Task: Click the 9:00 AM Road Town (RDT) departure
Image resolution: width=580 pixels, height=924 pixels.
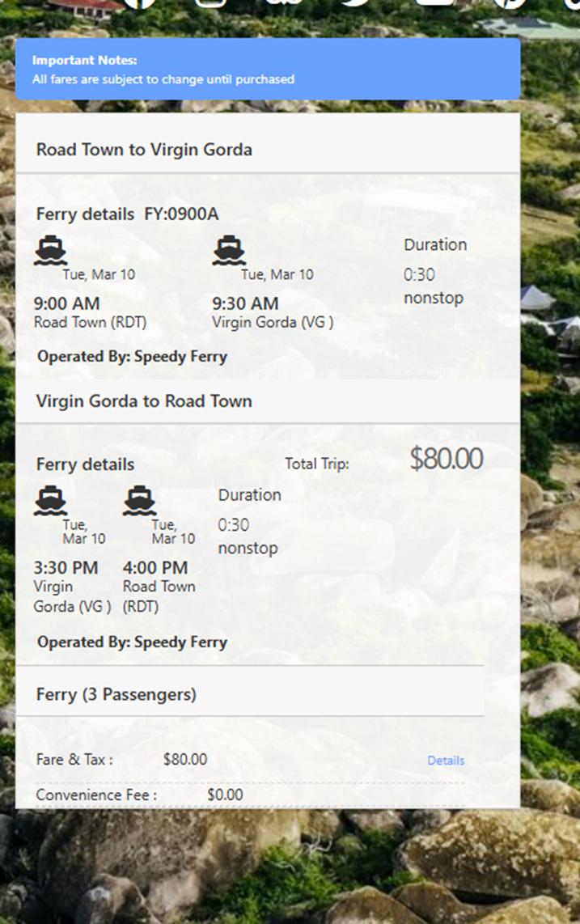Action: pyautogui.click(x=89, y=312)
